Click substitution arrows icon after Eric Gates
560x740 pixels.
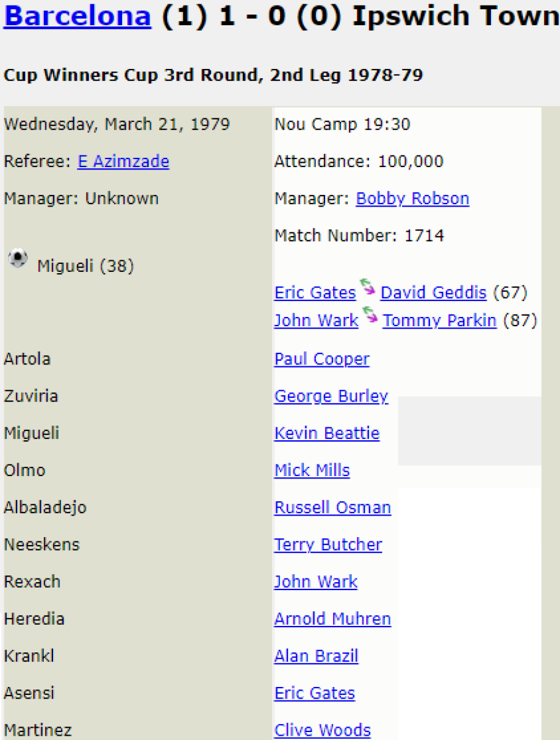click(x=368, y=287)
